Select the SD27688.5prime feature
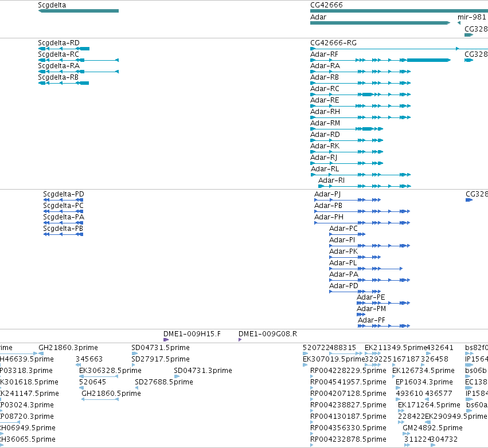Screen dimensions: 488x448 (x=136, y=388)
